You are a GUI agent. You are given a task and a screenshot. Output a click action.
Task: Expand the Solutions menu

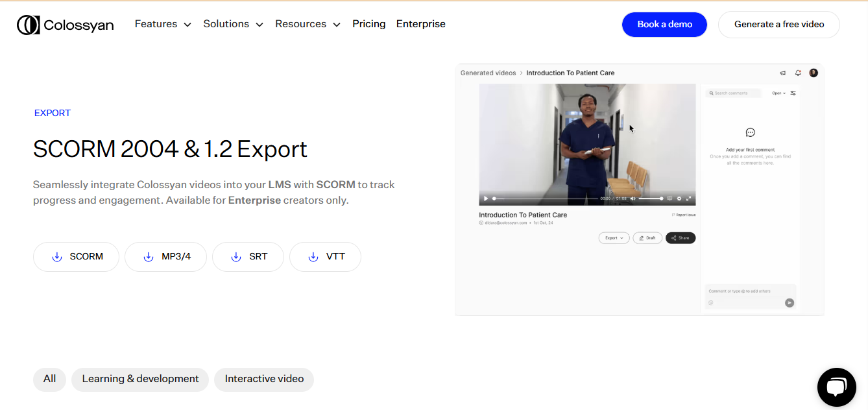coord(233,24)
